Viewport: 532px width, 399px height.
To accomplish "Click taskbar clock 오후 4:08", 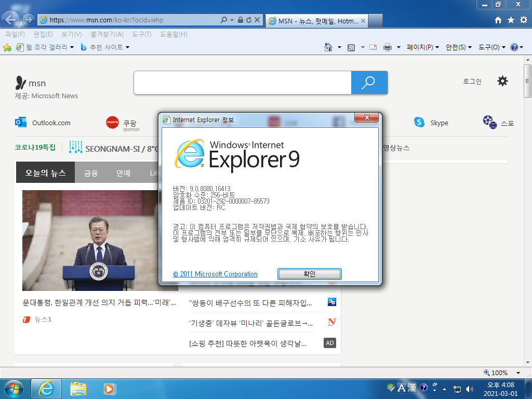I will [x=501, y=385].
